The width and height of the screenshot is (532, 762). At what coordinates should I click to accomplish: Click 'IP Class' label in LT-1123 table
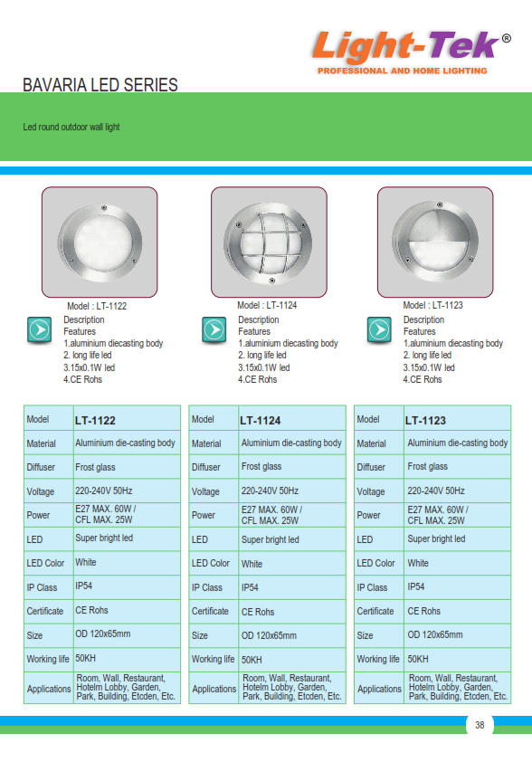click(372, 587)
